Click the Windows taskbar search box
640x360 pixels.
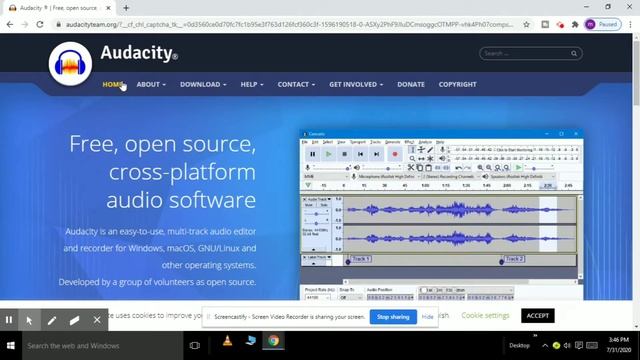pos(102,346)
